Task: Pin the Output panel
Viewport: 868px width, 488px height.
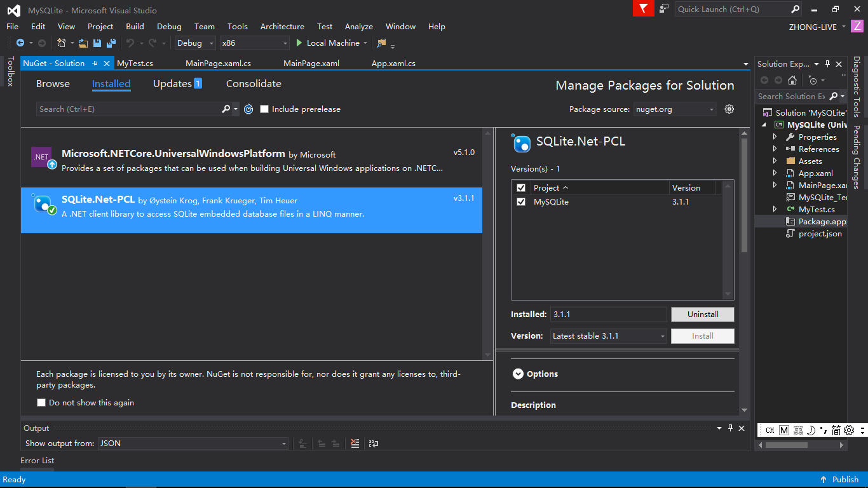Action: click(x=730, y=428)
